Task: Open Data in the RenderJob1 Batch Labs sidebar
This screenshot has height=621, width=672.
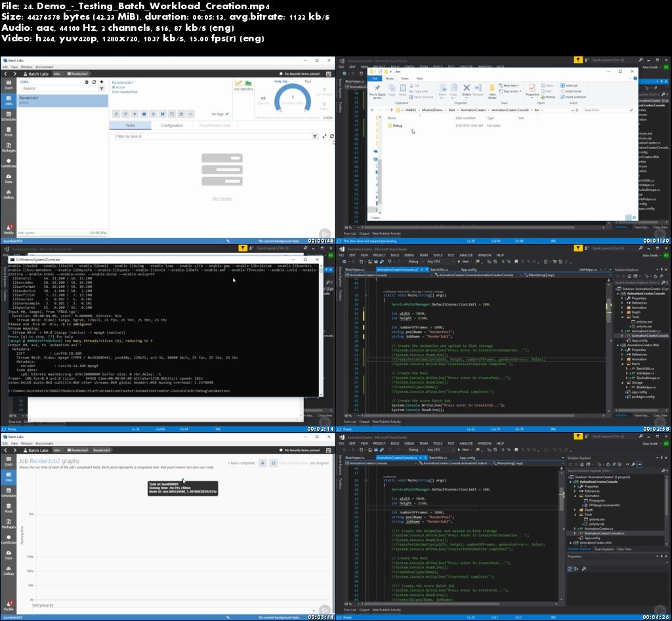Action: tap(9, 178)
